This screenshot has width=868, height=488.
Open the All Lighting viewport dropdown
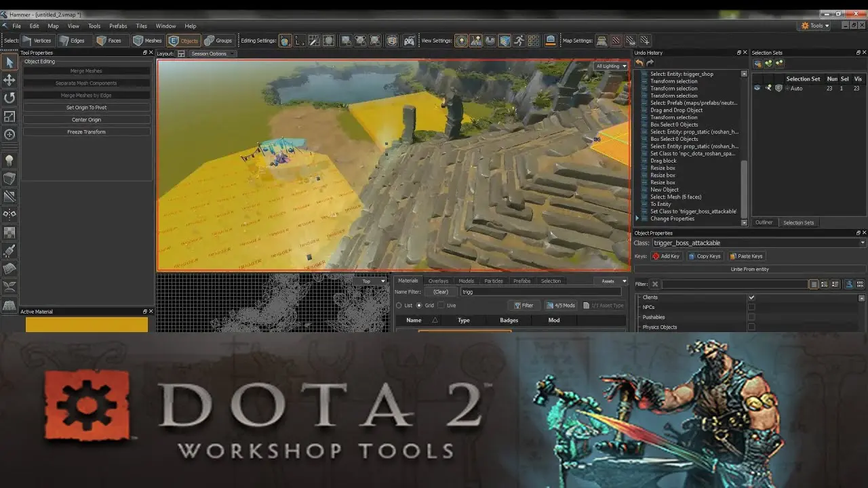point(610,66)
